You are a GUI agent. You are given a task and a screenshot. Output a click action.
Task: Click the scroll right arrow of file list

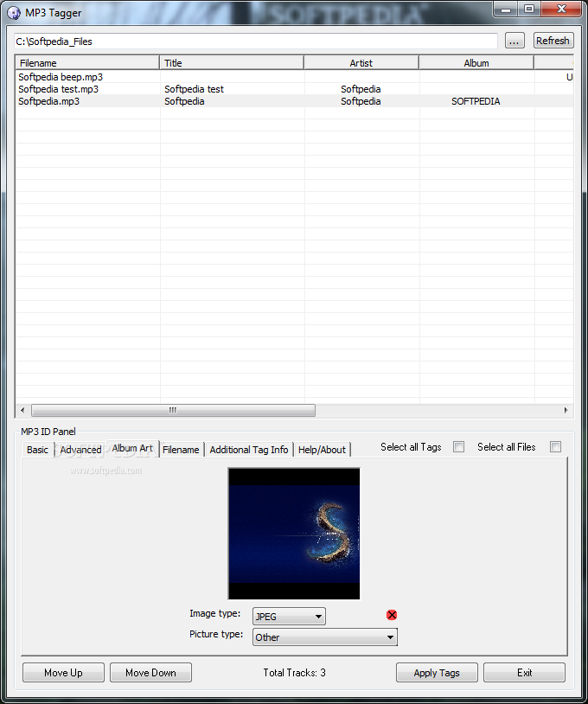tap(566, 410)
